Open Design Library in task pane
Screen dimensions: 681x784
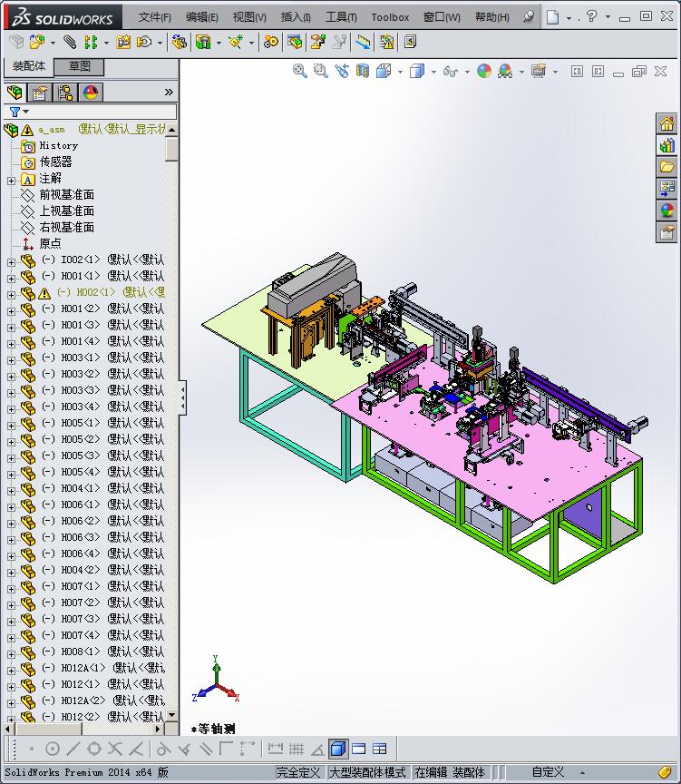(x=667, y=145)
